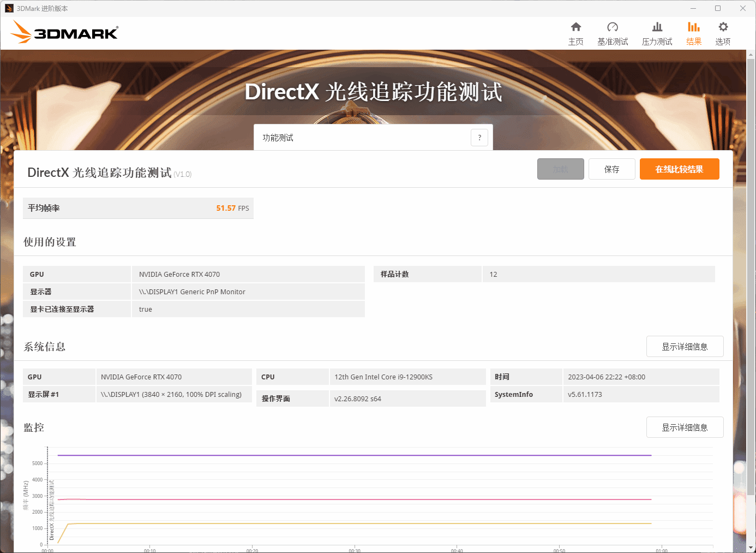The image size is (756, 553).
Task: Click the 保存 save button
Action: click(x=612, y=169)
